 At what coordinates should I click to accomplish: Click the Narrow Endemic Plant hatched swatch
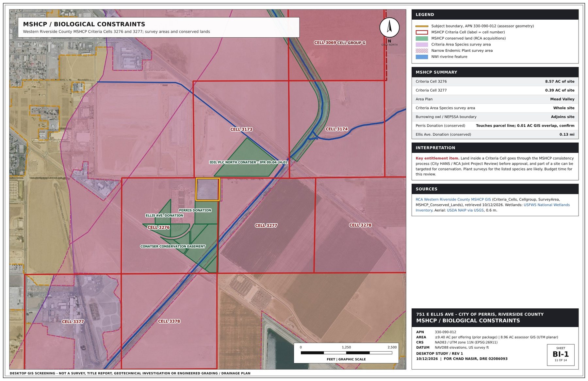click(x=421, y=51)
